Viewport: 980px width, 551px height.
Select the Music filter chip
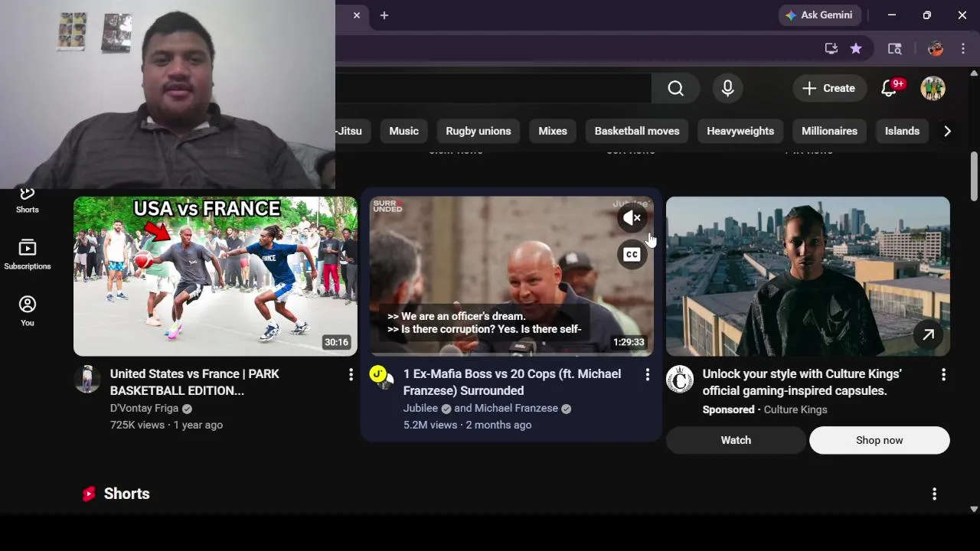[x=403, y=131]
